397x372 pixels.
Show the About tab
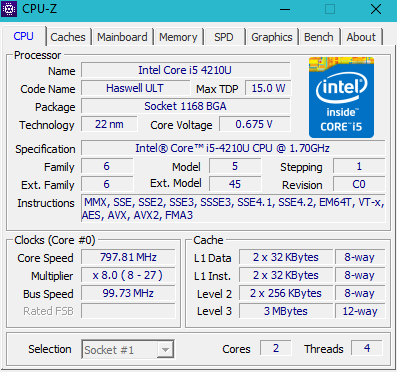click(361, 37)
